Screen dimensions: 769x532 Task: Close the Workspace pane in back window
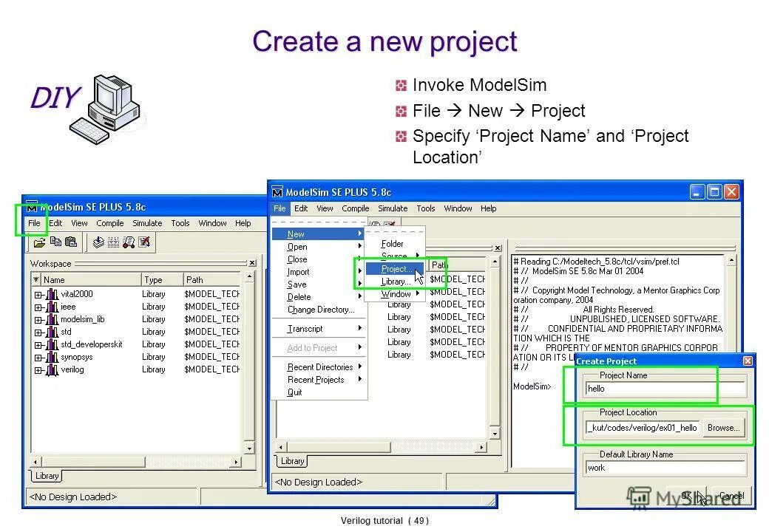coord(252,263)
